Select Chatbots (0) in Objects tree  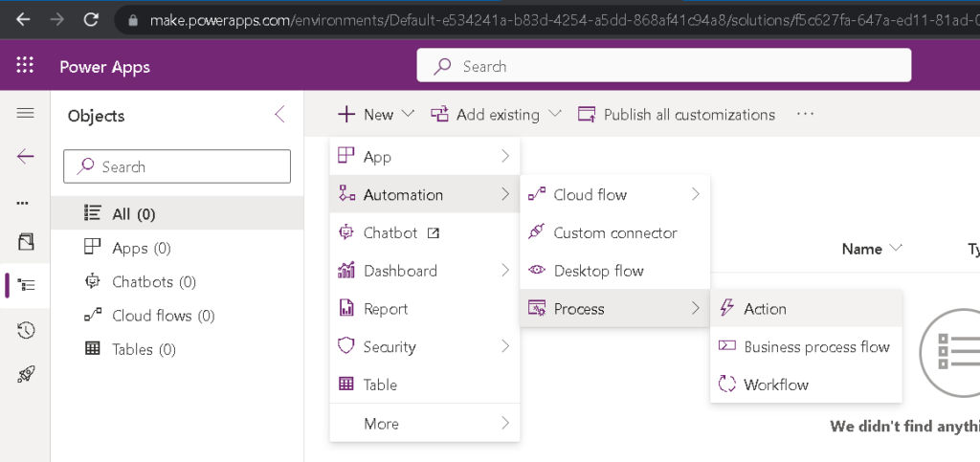coord(177,281)
